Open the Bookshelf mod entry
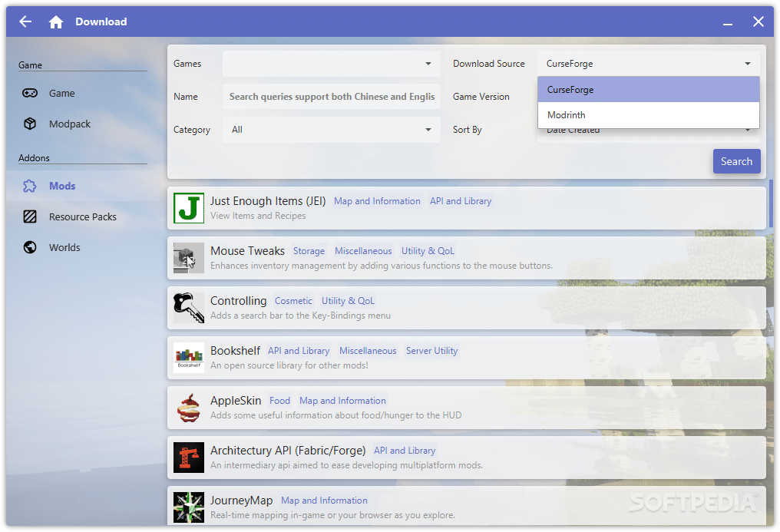 tap(467, 358)
